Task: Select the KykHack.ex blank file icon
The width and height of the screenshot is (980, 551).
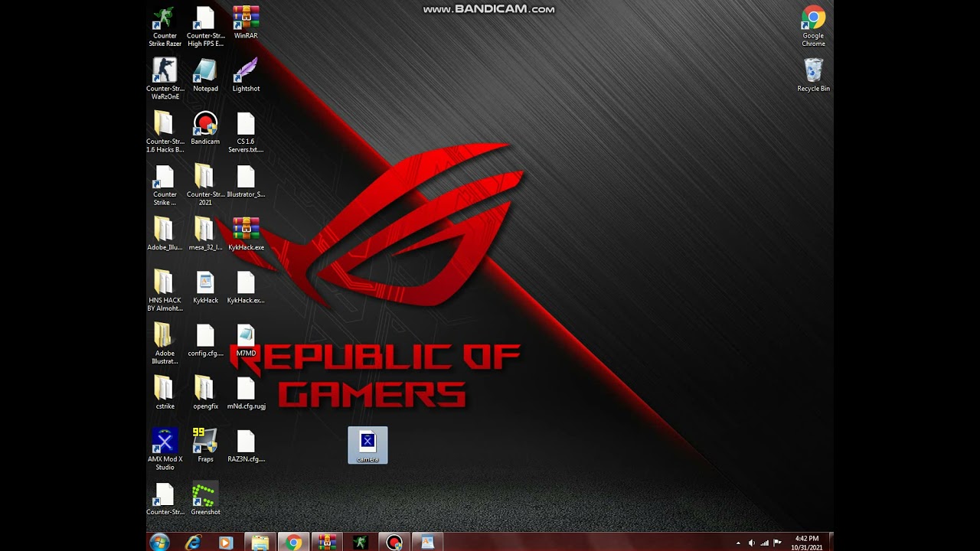Action: [x=246, y=286]
